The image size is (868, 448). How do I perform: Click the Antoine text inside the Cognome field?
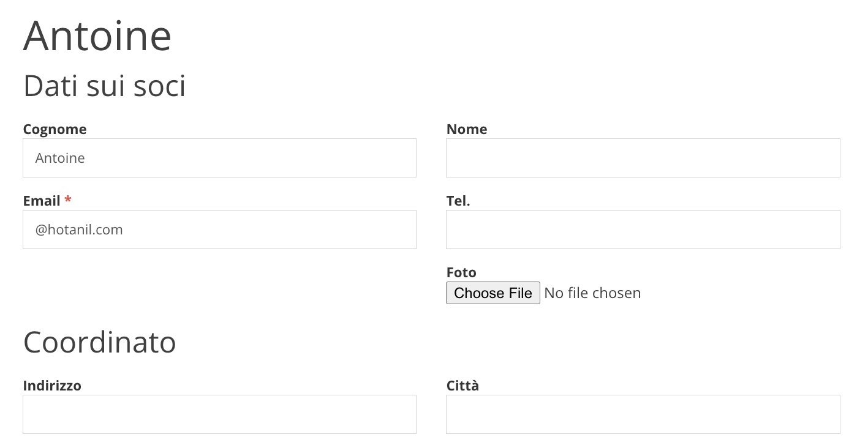[60, 158]
